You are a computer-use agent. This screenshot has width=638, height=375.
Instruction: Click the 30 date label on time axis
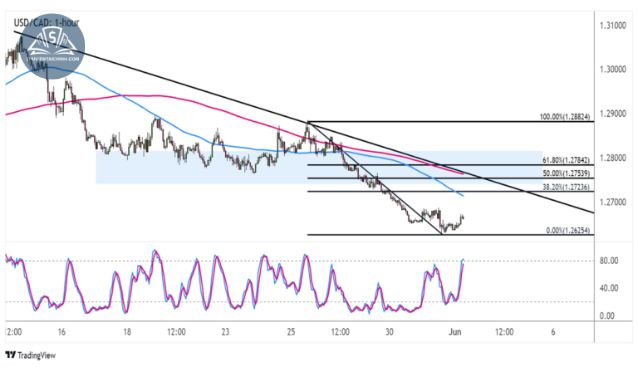389,332
